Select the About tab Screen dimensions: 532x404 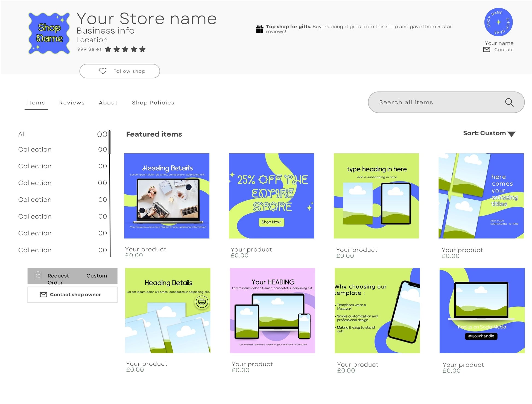coord(108,103)
